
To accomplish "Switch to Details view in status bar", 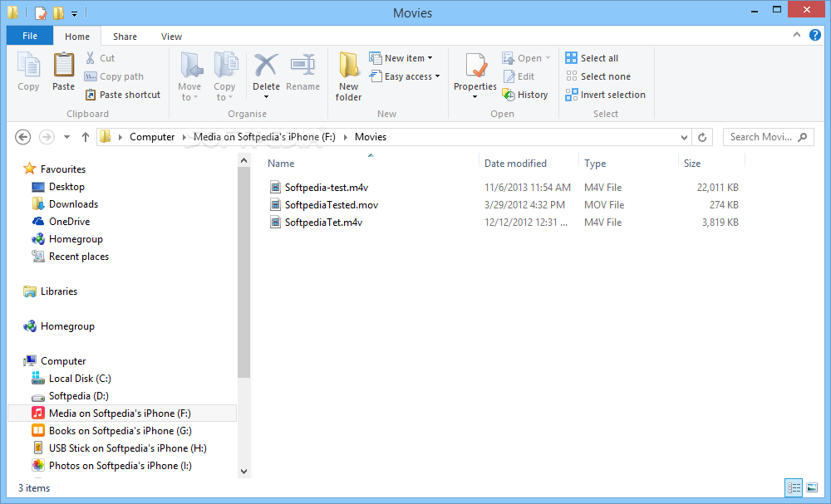I will click(794, 487).
